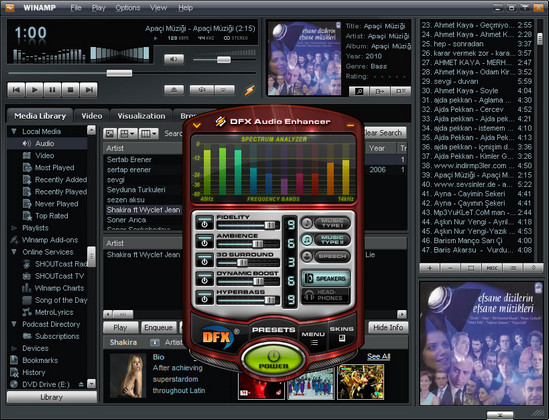
Task: Click the See All link
Action: 378,357
